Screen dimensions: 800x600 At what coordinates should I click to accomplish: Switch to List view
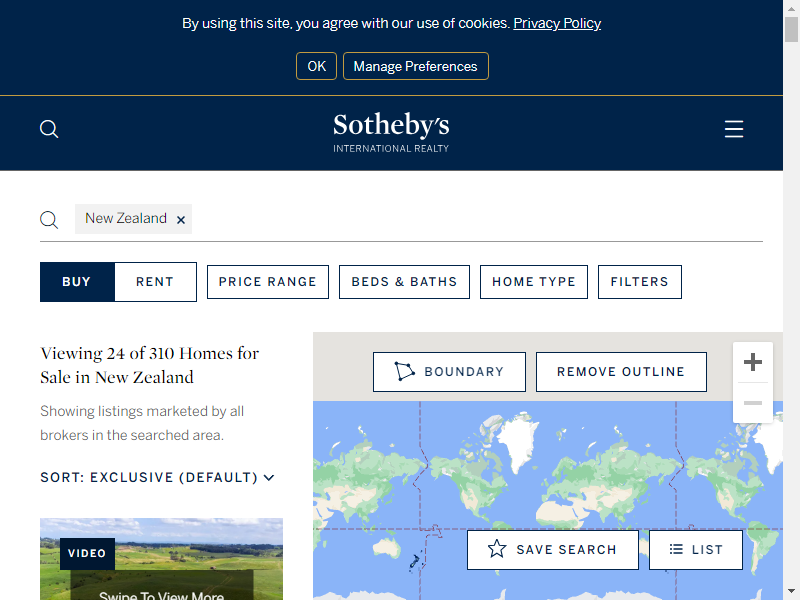(x=696, y=550)
